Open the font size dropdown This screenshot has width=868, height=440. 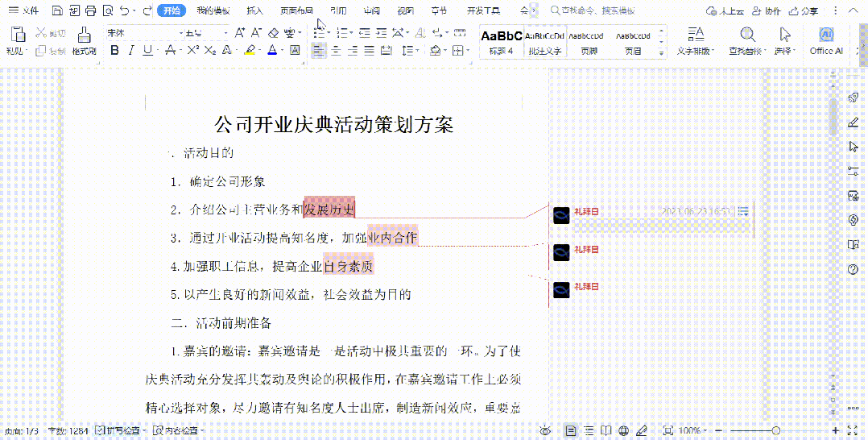coord(225,33)
